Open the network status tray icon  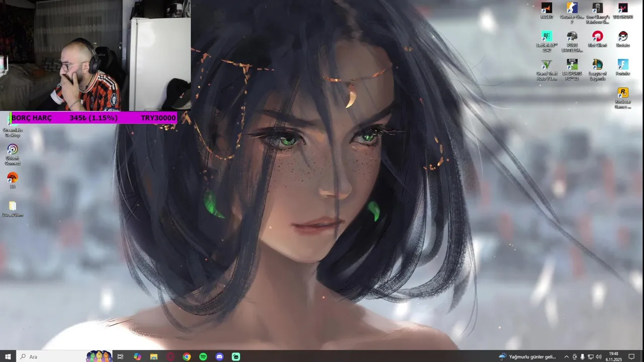(x=591, y=356)
